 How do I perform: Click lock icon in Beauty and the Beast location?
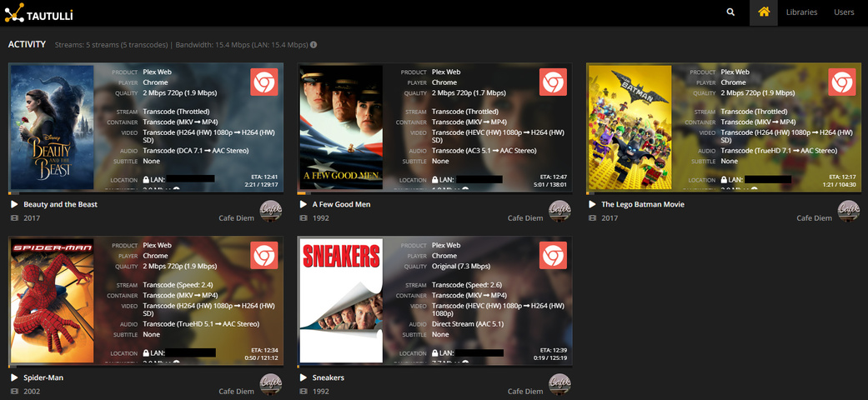(146, 180)
